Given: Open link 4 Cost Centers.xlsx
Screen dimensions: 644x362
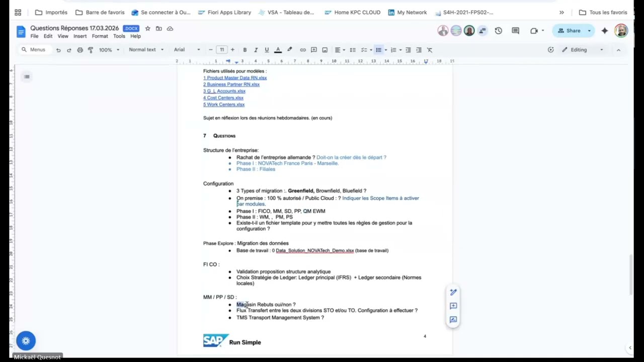Looking at the screenshot, I should 223,98.
